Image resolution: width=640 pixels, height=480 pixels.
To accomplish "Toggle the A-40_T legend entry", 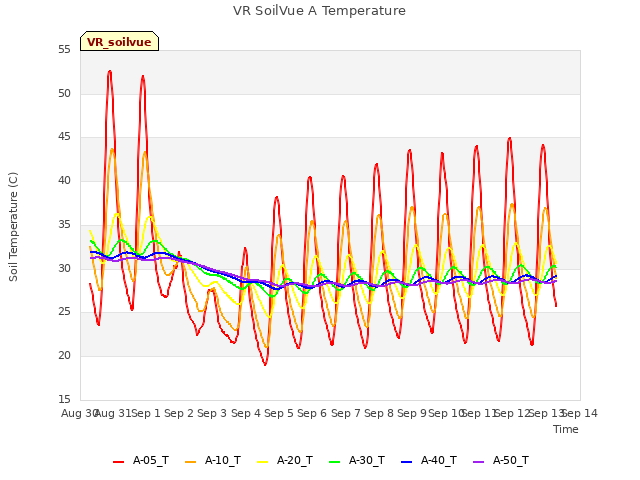I will point(429,461).
